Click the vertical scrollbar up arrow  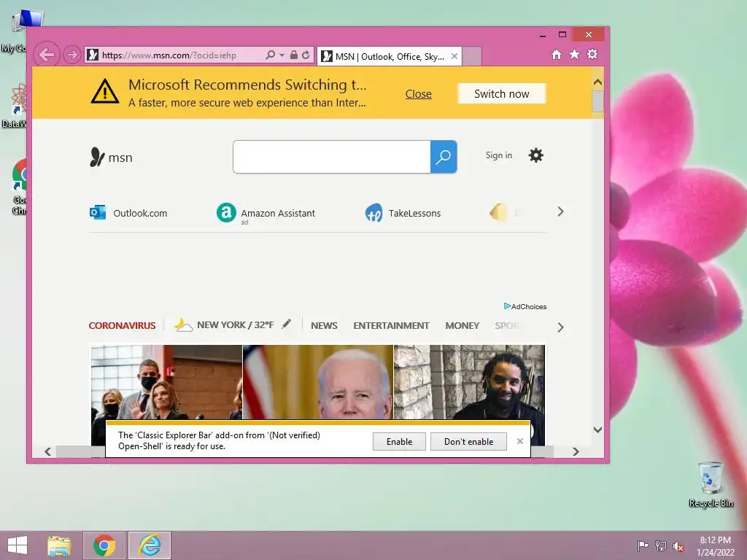tap(598, 82)
